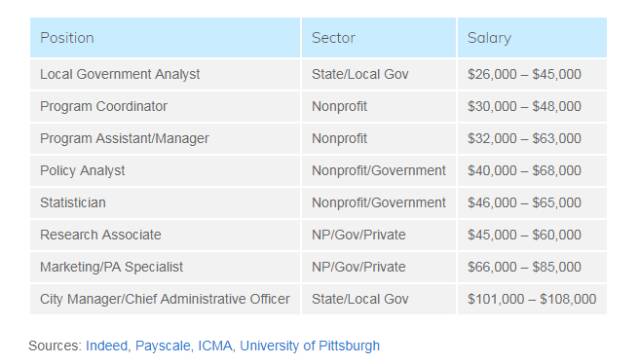The image size is (640, 364).
Task: Select the Research Associate cell
Action: 165,235
